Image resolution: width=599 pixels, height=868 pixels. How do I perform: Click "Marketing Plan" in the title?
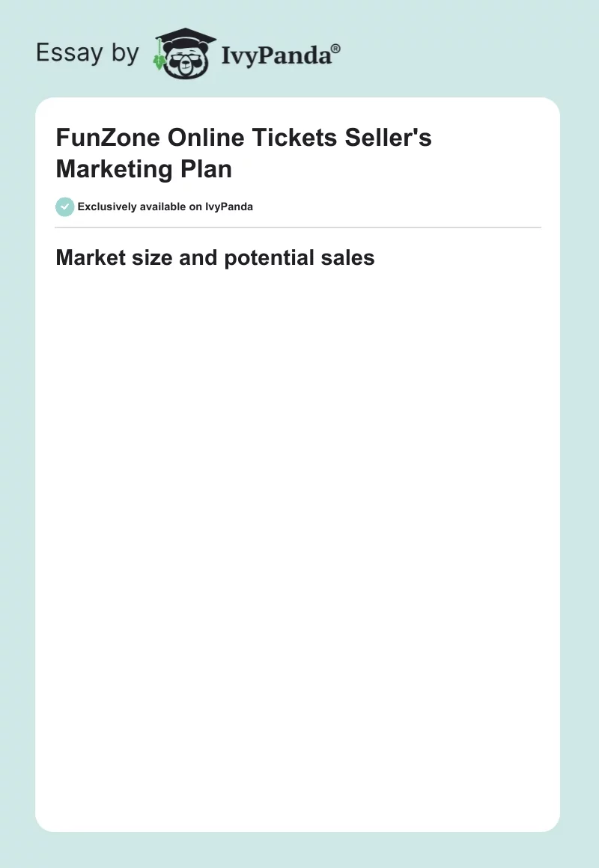coord(144,169)
